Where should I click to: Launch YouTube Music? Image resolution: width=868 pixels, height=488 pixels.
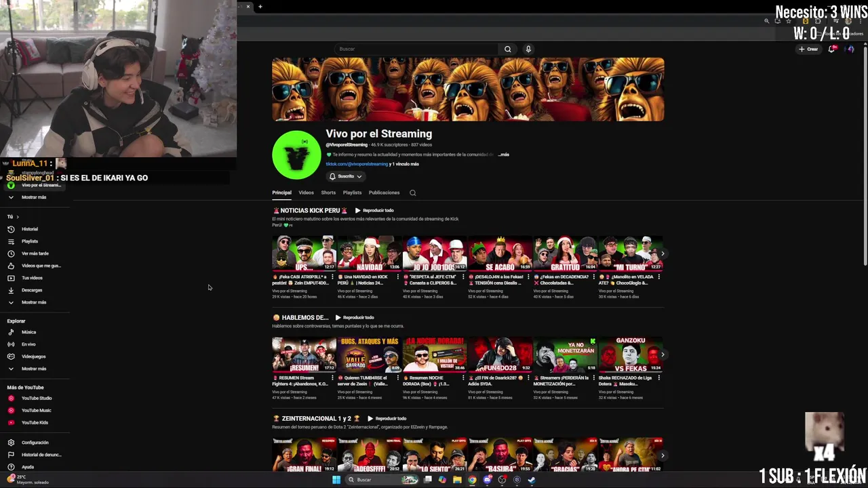[x=36, y=410]
